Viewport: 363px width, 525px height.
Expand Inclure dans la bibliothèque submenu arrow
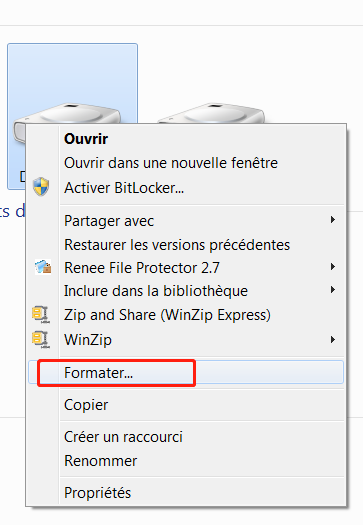coord(333,290)
